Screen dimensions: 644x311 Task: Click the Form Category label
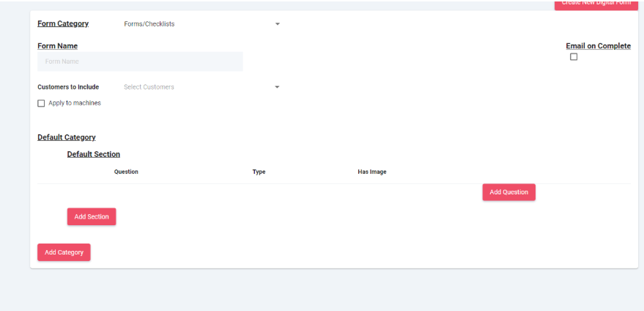pyautogui.click(x=63, y=23)
